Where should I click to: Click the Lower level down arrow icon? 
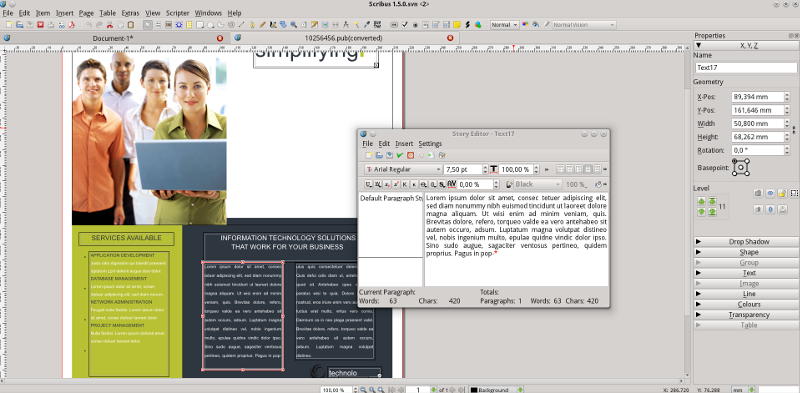tap(702, 212)
